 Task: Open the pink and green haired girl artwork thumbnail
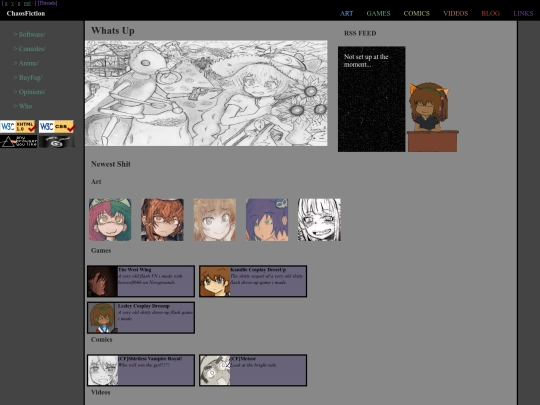pos(110,220)
